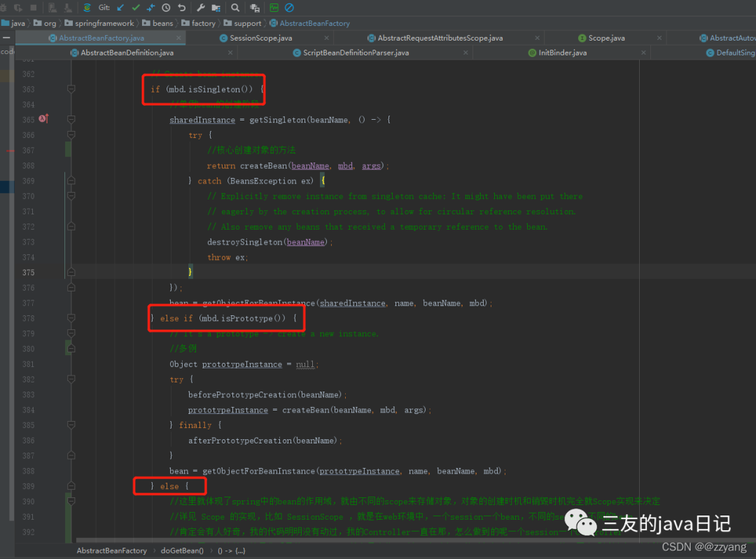Open Project Structure folder icon

point(216,8)
